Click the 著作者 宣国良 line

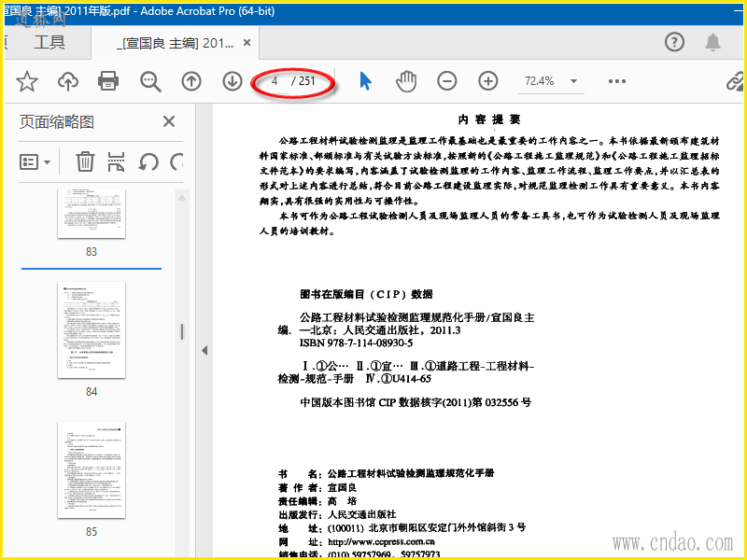click(x=317, y=487)
